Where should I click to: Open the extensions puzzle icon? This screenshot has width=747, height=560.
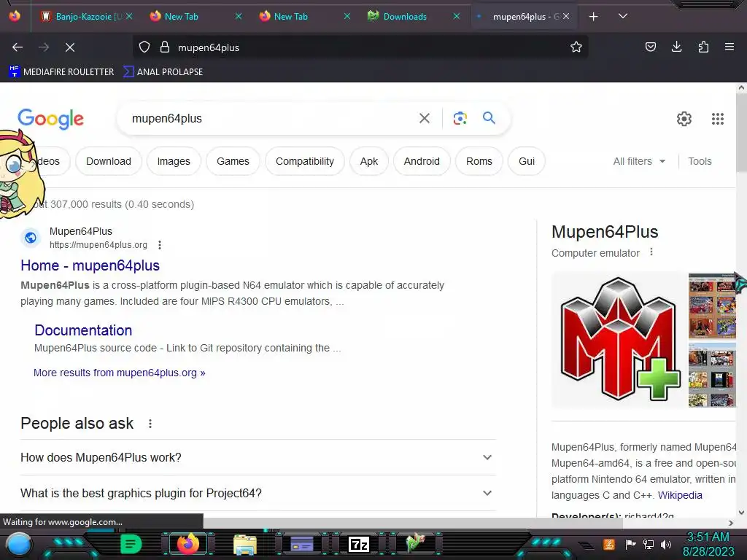tap(703, 47)
